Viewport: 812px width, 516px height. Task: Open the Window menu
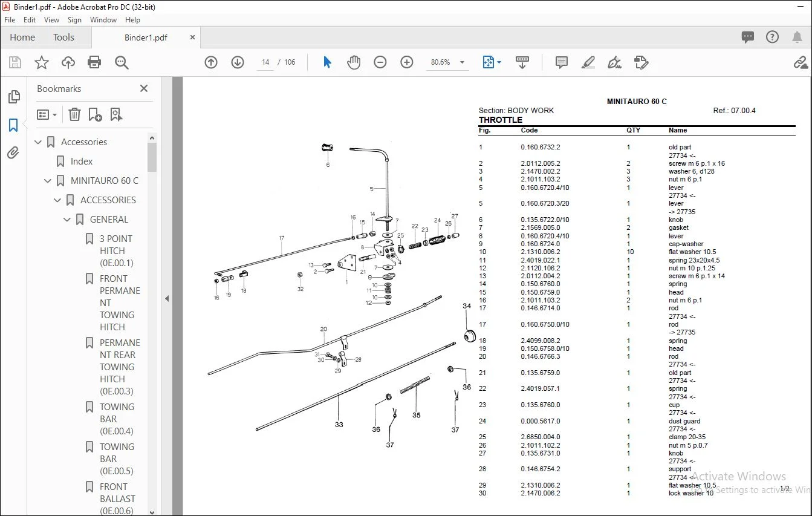point(103,20)
